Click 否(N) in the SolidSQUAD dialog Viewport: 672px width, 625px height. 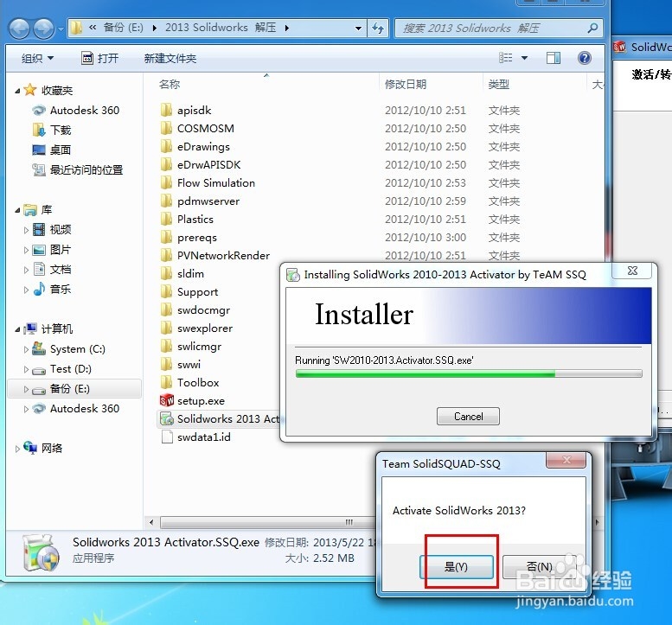pos(539,567)
